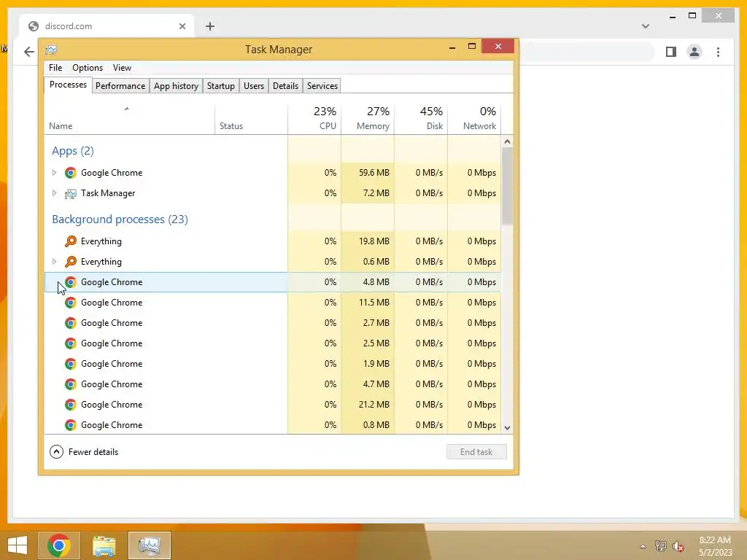The width and height of the screenshot is (747, 560).
Task: Switch to the Startup tab
Action: coord(220,86)
